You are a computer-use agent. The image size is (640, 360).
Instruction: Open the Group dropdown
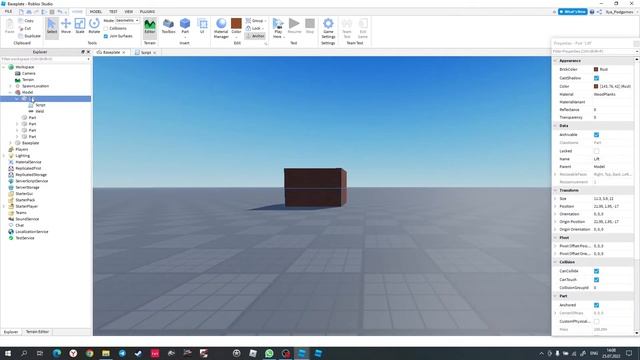point(256,20)
